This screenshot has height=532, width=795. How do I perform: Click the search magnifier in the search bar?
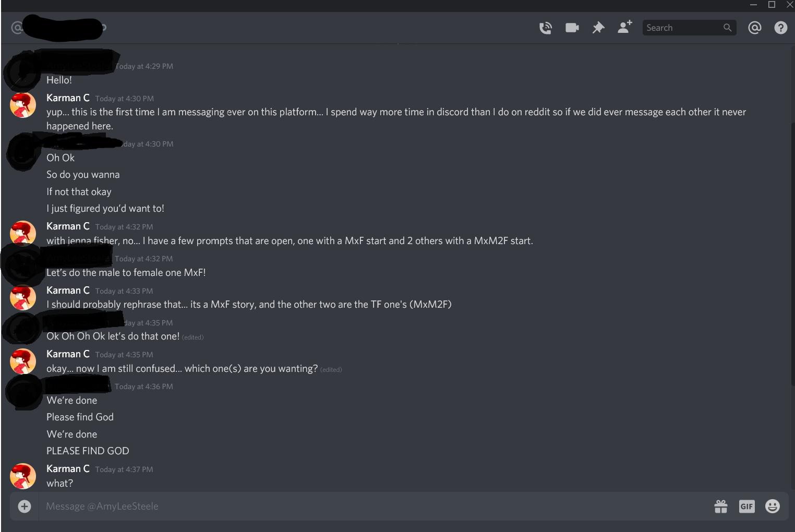(x=727, y=28)
